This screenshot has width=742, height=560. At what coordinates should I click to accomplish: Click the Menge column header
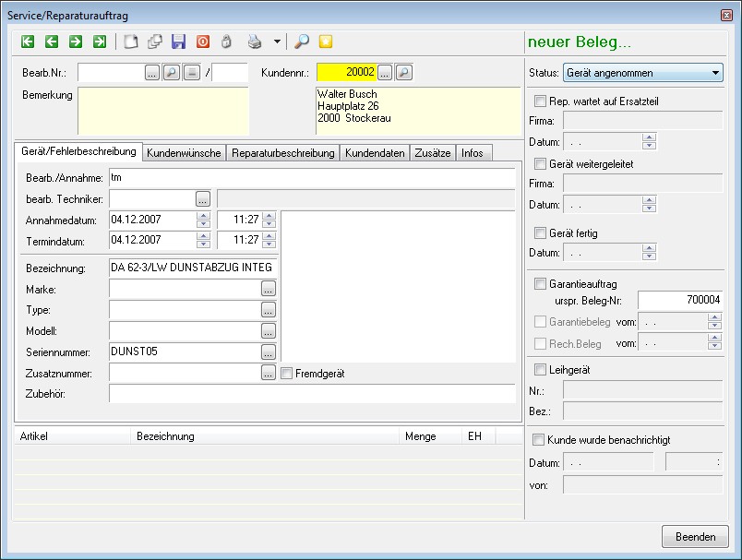[x=430, y=436]
